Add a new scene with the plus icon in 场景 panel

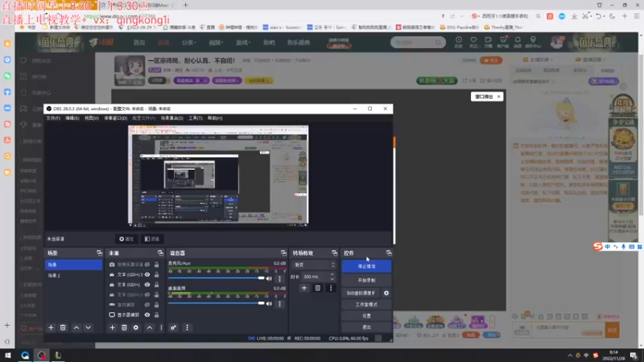click(x=51, y=327)
